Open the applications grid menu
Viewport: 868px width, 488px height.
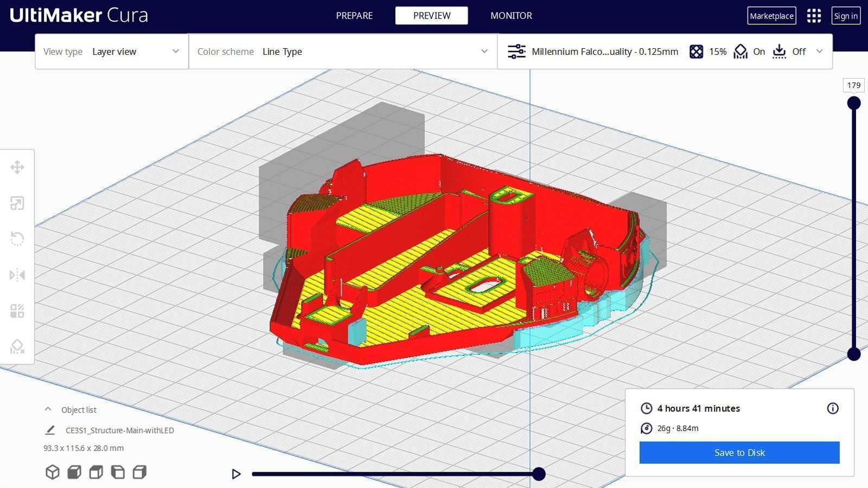(814, 16)
